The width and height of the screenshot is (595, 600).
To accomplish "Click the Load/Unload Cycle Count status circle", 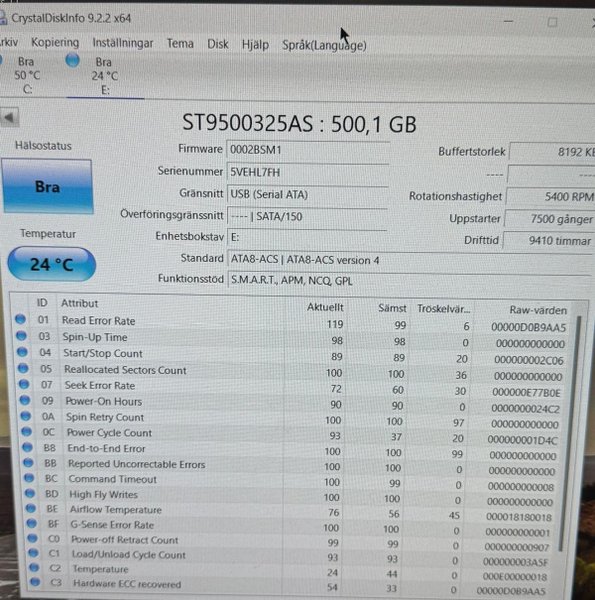I will coord(34,553).
